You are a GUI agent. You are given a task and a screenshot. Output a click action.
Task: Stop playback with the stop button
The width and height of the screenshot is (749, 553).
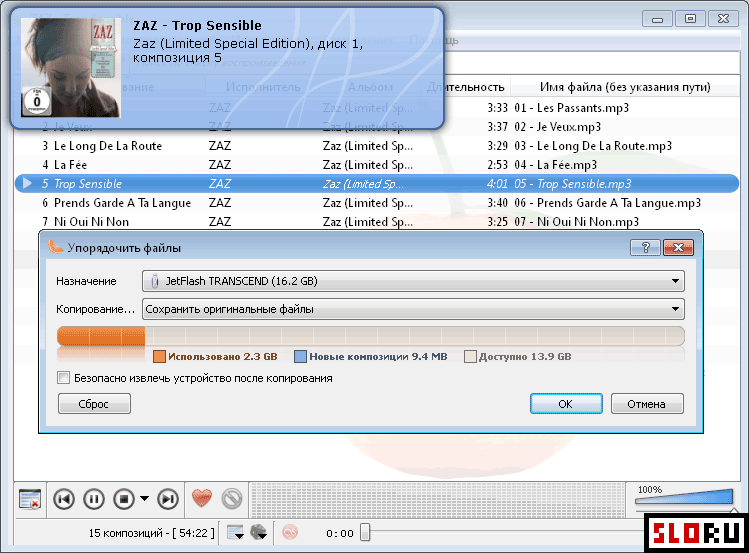(x=124, y=499)
